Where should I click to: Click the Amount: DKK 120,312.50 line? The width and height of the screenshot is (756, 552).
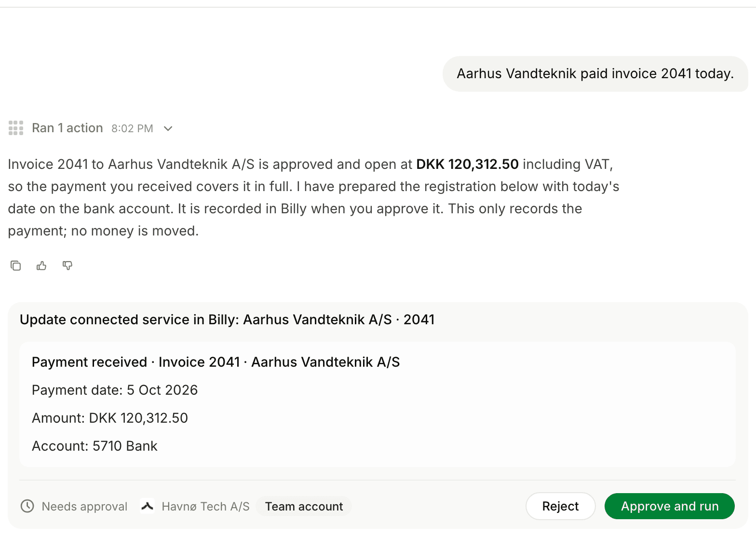(110, 418)
